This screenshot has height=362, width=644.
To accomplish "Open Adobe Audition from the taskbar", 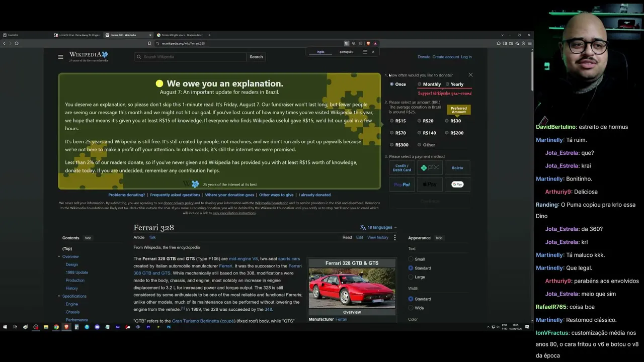I will [x=118, y=327].
